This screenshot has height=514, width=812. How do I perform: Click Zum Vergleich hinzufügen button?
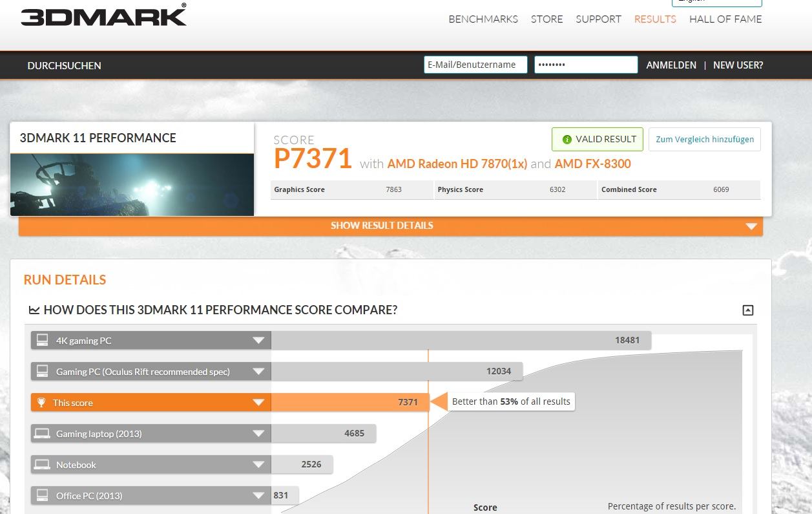tap(705, 139)
